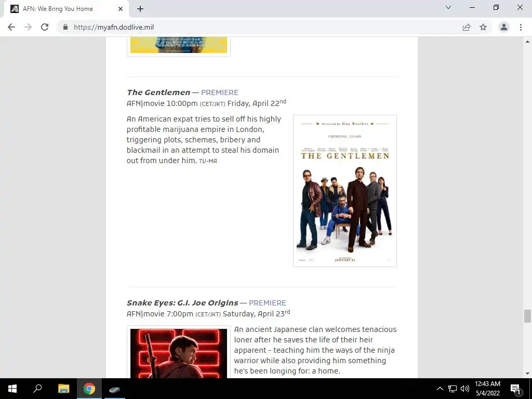This screenshot has height=399, width=532.
Task: Share this page via share icon
Action: pyautogui.click(x=467, y=27)
